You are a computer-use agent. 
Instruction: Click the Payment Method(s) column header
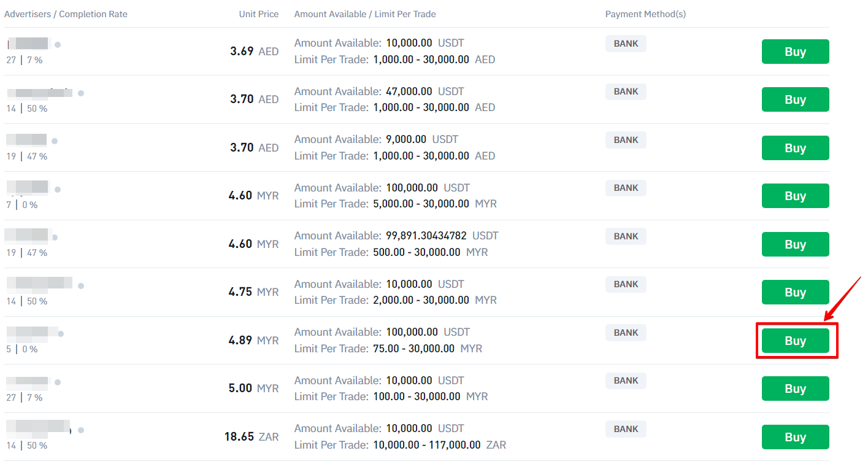click(x=645, y=14)
